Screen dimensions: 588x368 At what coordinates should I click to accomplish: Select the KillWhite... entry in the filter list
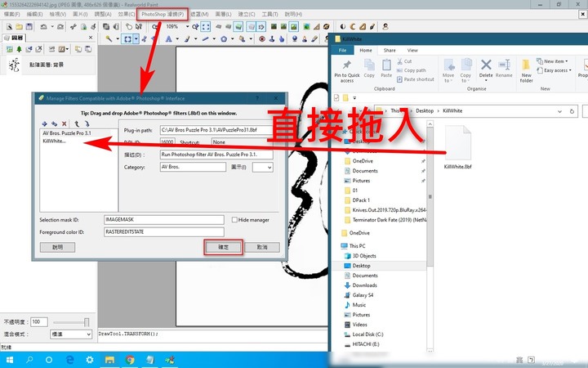coord(54,141)
